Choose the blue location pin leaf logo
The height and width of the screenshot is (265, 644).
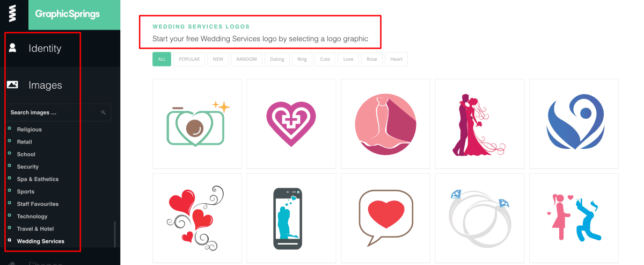click(x=574, y=124)
